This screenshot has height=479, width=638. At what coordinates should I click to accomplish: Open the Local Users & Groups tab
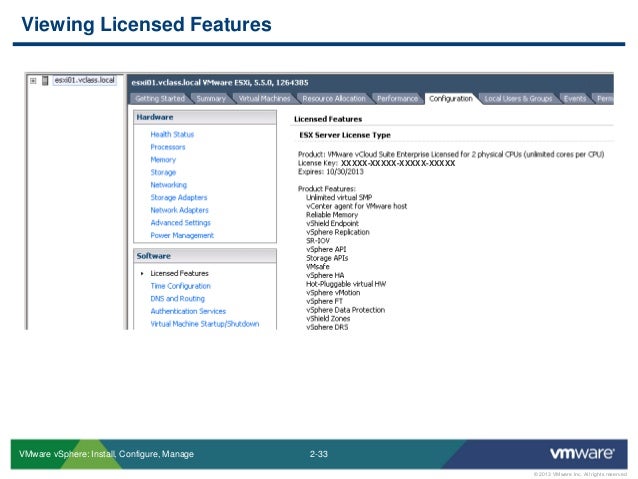pyautogui.click(x=518, y=98)
